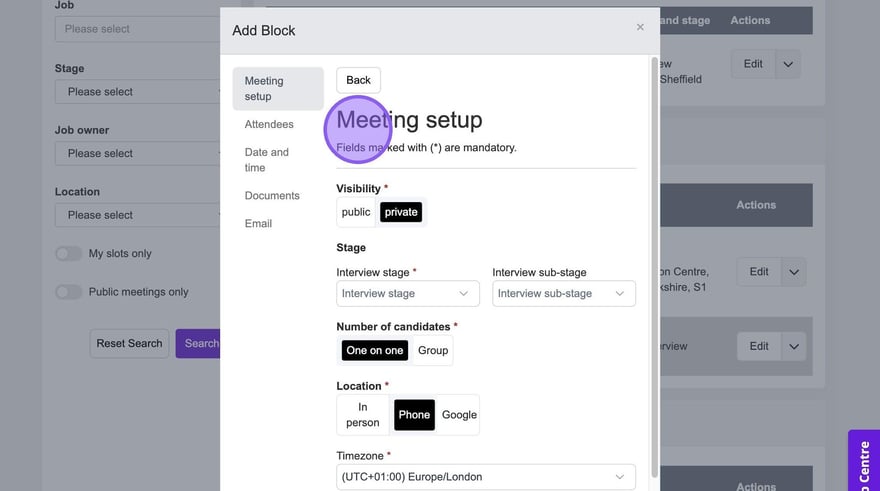Set visibility to public
This screenshot has height=491, width=880.
click(356, 212)
